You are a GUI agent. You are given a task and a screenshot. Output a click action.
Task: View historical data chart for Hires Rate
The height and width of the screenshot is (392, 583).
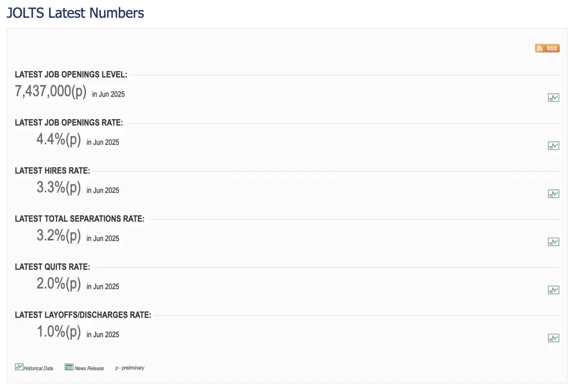point(553,193)
